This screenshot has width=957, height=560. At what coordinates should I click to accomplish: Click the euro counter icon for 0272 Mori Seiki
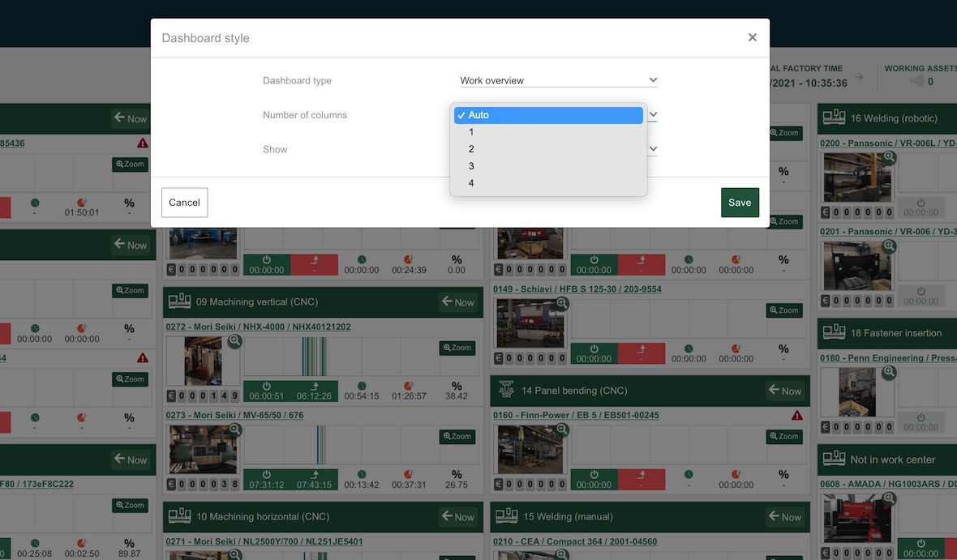point(170,394)
